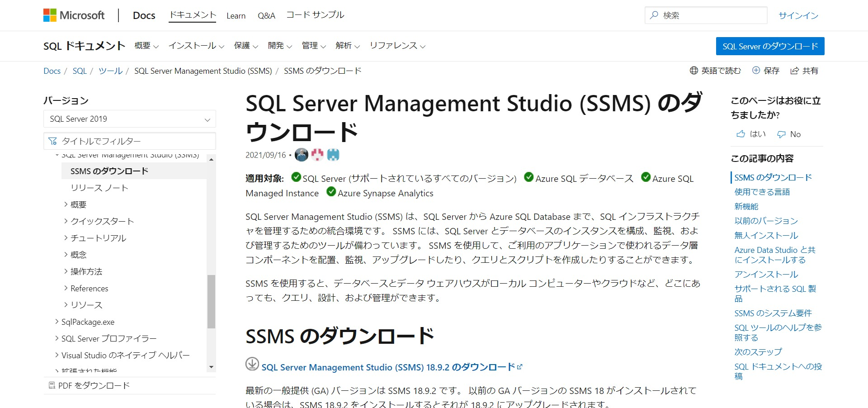Viewport: 868px width, 408px height.
Task: Click the sidebar scrollbar up arrow
Action: click(x=211, y=159)
